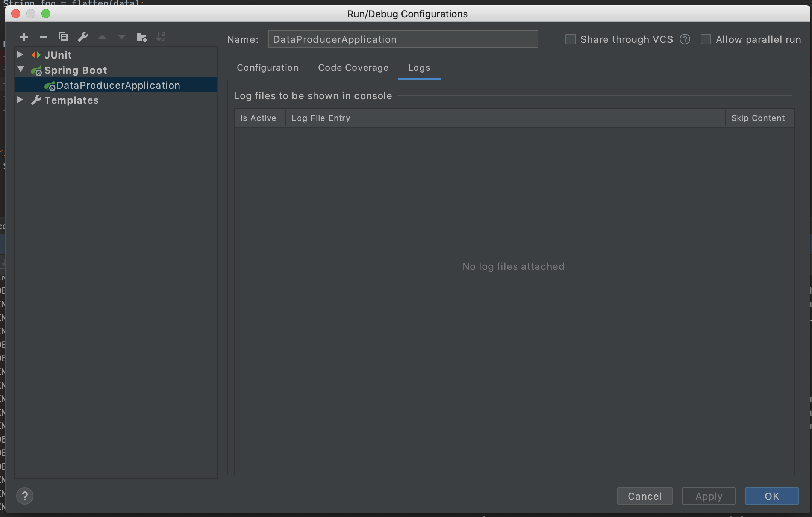Click the Spring Boot leaf icon
The height and width of the screenshot is (517, 812).
coord(36,70)
